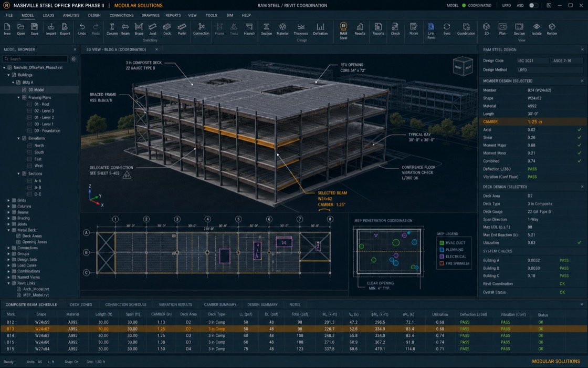Toggle checkbox for section C-C
588x368 pixels.
coord(29,194)
